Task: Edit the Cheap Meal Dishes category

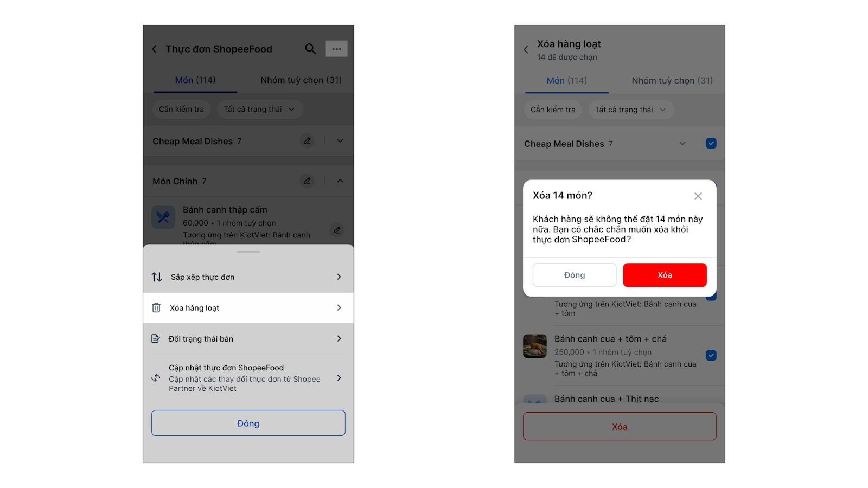Action: pyautogui.click(x=307, y=141)
